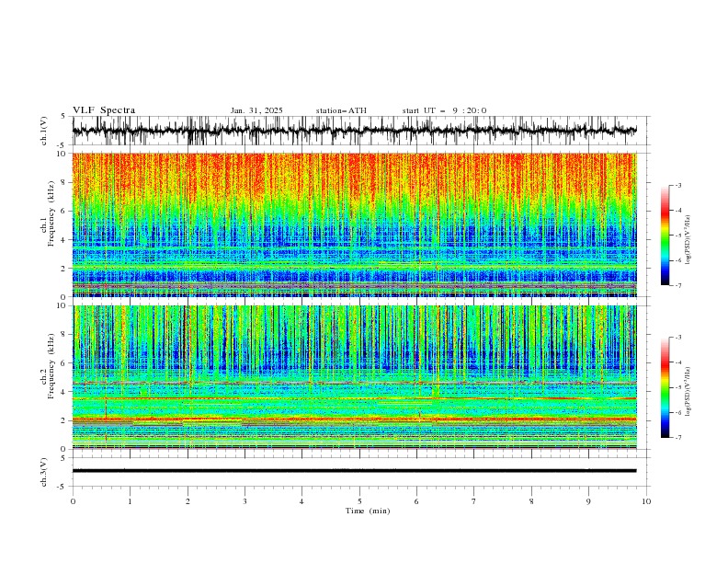Click the ch.1 'Frequency (kHz)' axis label
The width and height of the screenshot is (728, 563).
[x=51, y=212]
